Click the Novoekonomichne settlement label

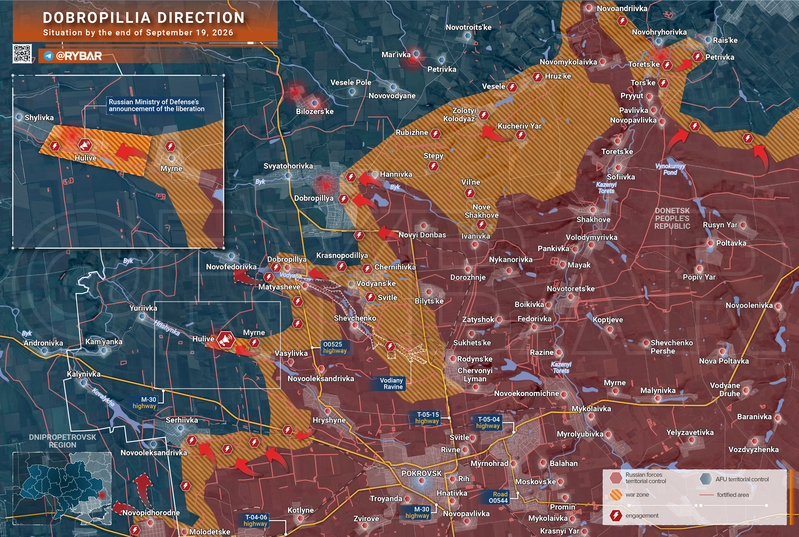(x=526, y=394)
